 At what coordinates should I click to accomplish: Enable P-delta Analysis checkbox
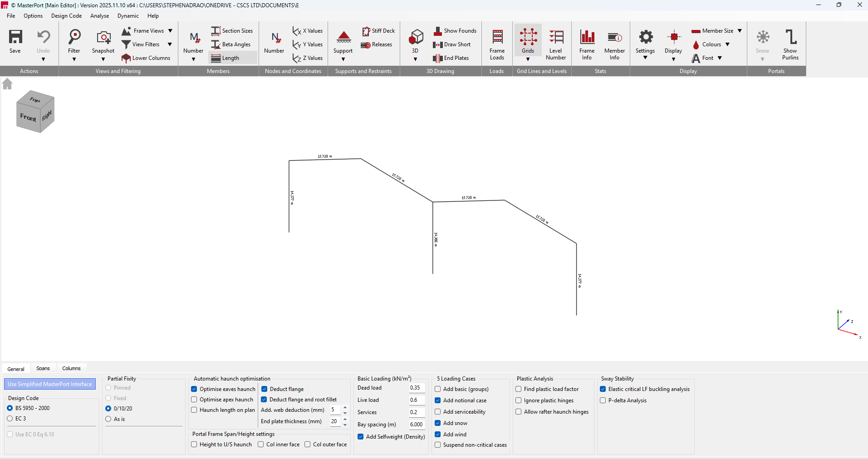point(603,400)
